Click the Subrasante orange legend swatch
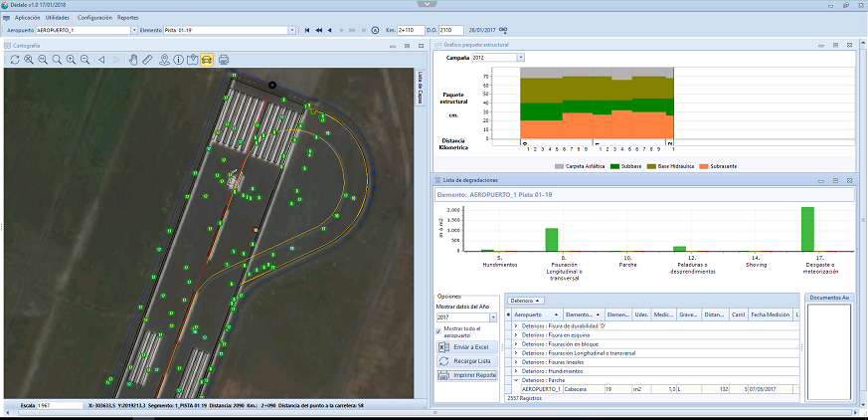This screenshot has height=420, width=868. coord(703,166)
